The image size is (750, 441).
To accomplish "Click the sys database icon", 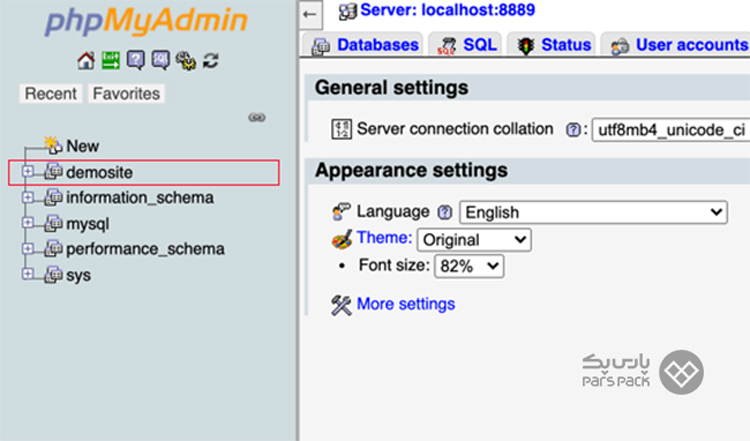I will tap(54, 275).
